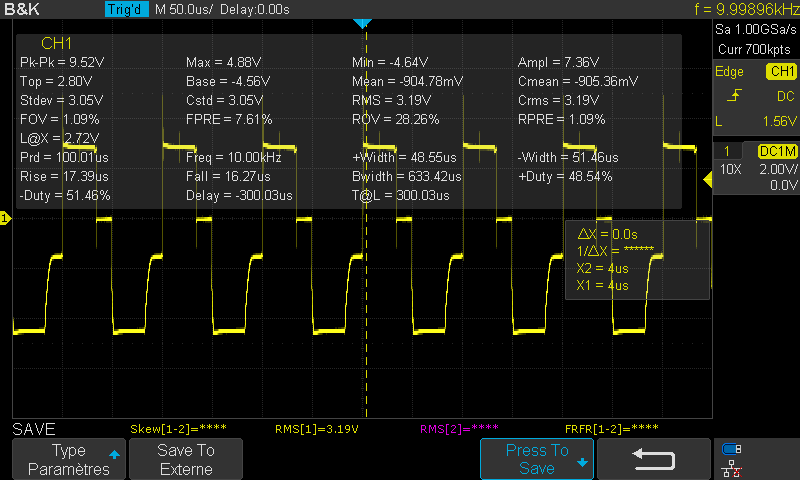
Task: Click the Pk-Pk = 9.52V measurement
Action: (62, 62)
